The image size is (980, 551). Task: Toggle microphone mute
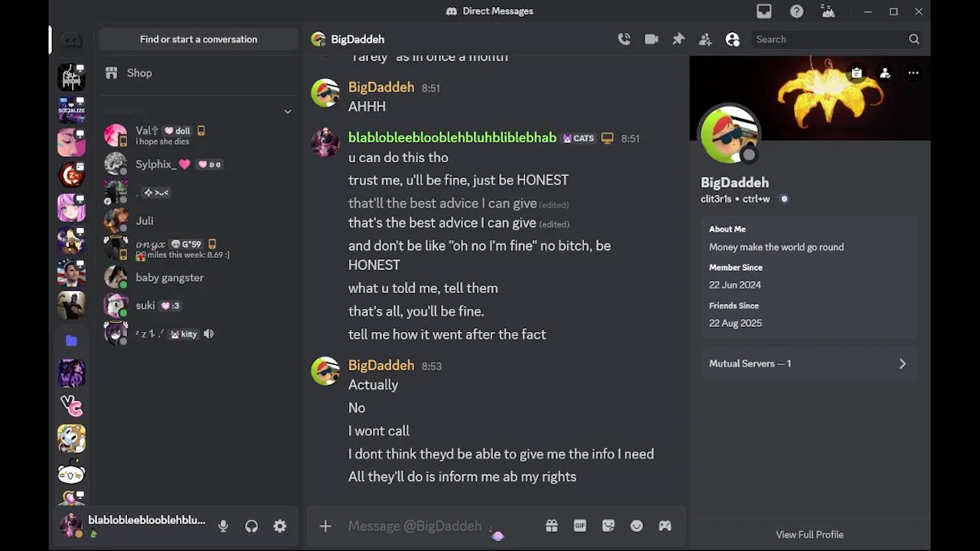click(223, 527)
